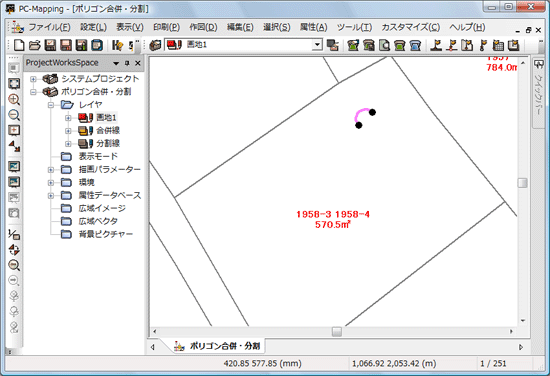
Task: Open the ツール(T) menu
Action: point(354,27)
